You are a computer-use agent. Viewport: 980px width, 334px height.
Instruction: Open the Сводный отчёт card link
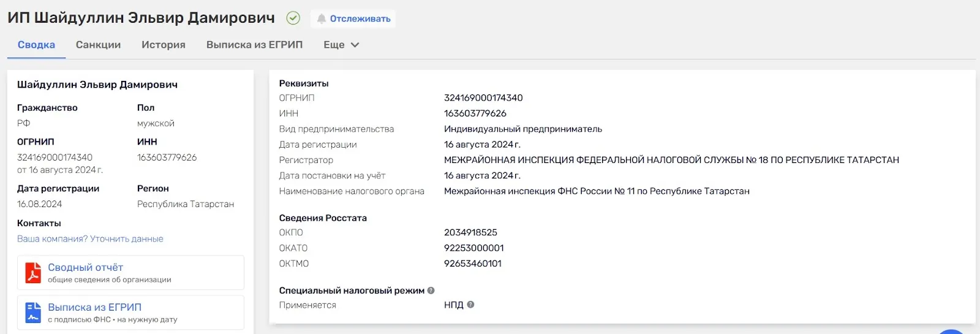click(x=130, y=273)
